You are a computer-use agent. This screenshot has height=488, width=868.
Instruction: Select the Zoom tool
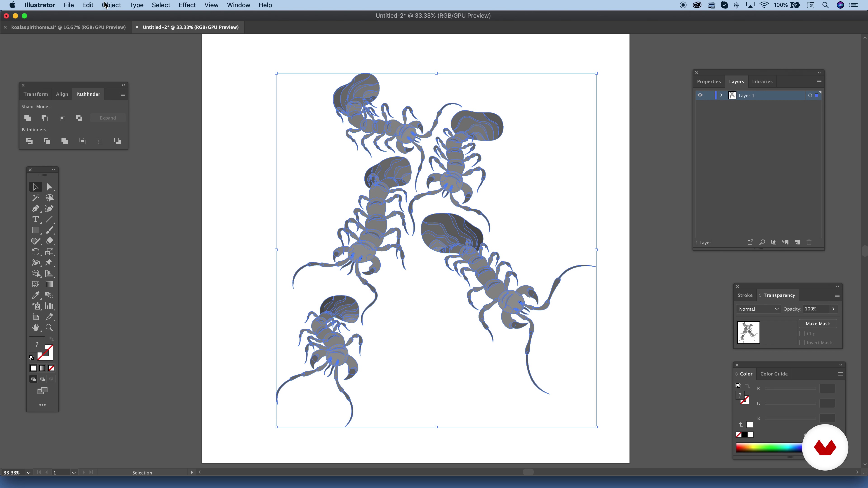pyautogui.click(x=49, y=327)
